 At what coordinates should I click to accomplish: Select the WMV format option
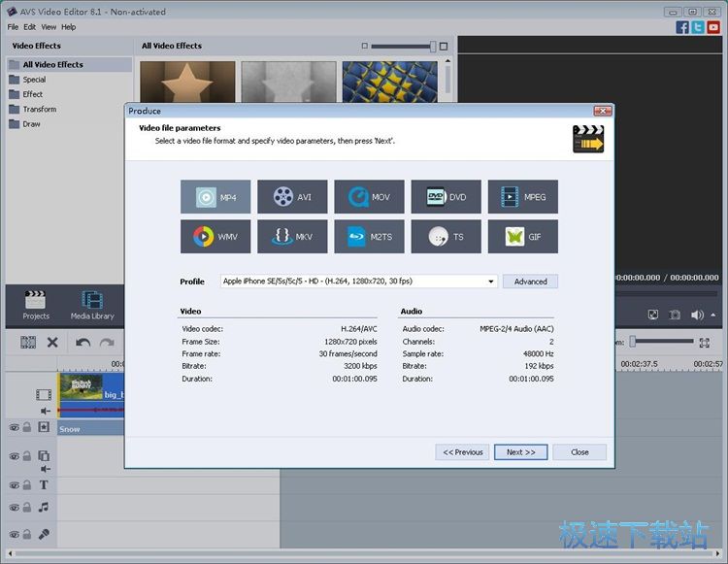tap(215, 237)
